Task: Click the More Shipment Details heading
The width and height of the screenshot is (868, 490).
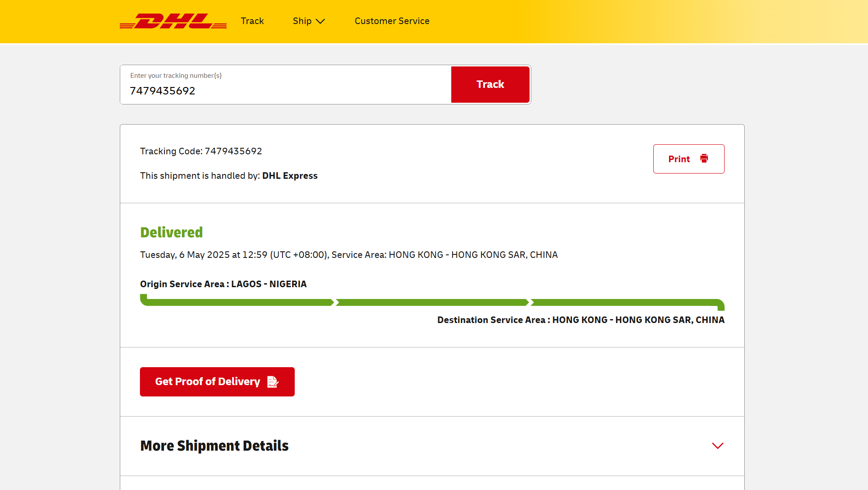Action: (214, 446)
